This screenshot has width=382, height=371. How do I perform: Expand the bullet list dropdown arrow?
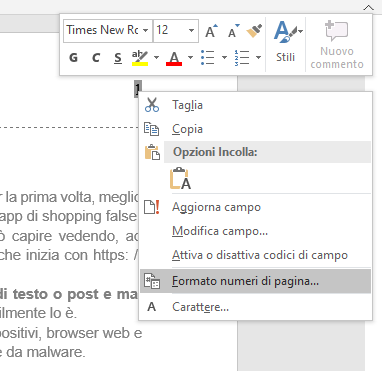pyautogui.click(x=224, y=57)
